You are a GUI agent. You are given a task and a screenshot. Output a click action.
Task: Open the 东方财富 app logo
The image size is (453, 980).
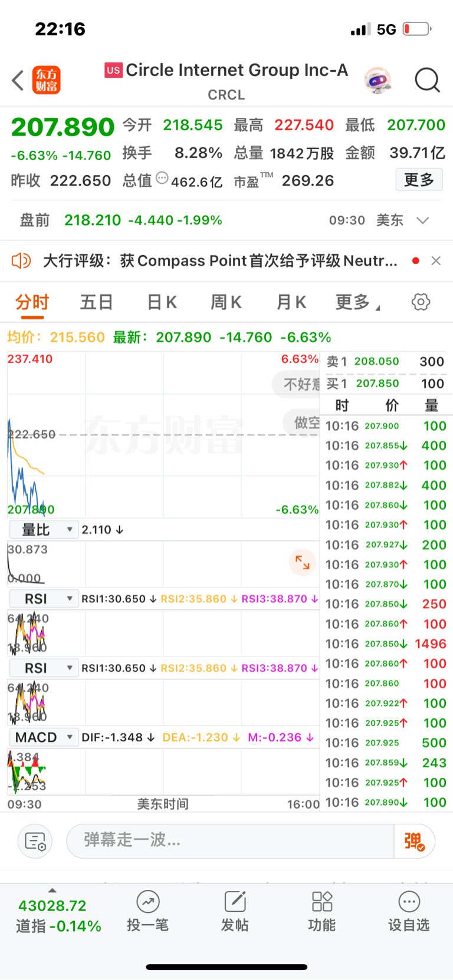pyautogui.click(x=47, y=80)
